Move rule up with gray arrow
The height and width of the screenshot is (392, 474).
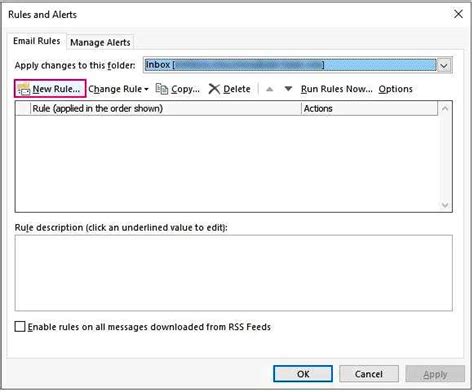270,89
